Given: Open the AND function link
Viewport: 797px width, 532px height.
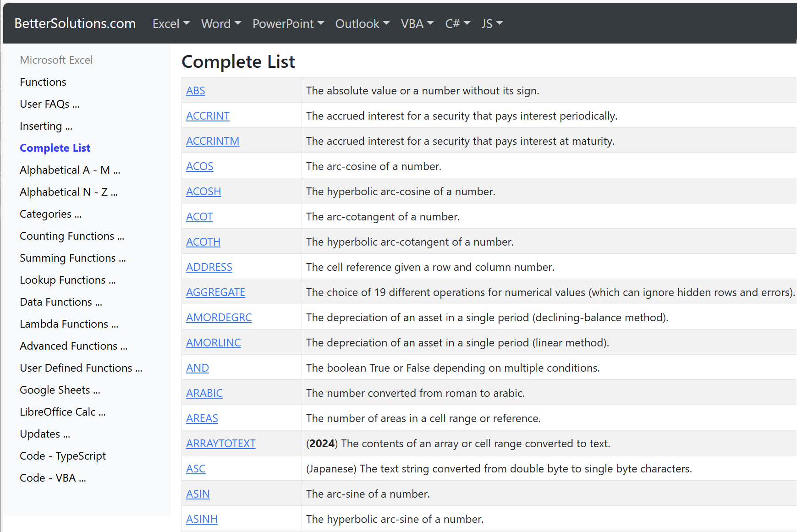Looking at the screenshot, I should 198,368.
